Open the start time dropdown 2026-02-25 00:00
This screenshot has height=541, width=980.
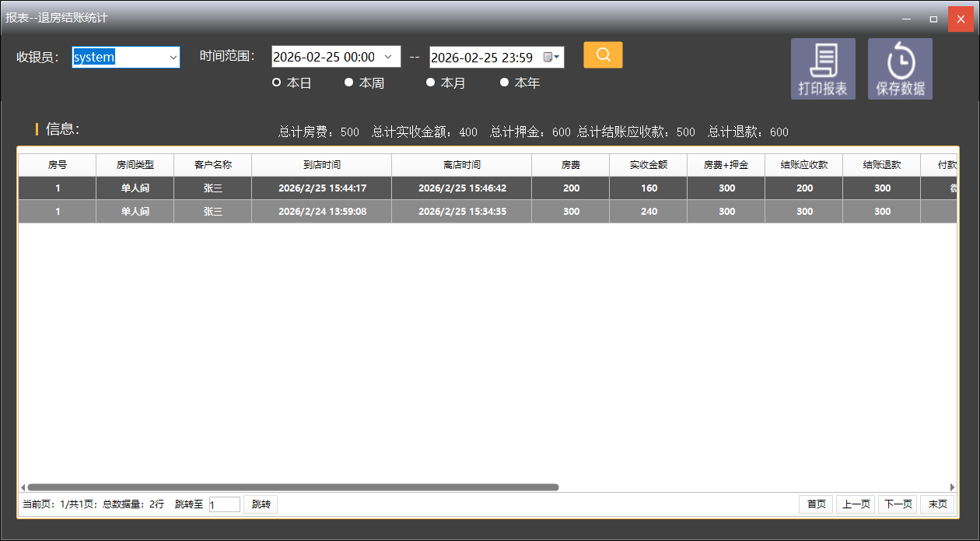point(388,57)
